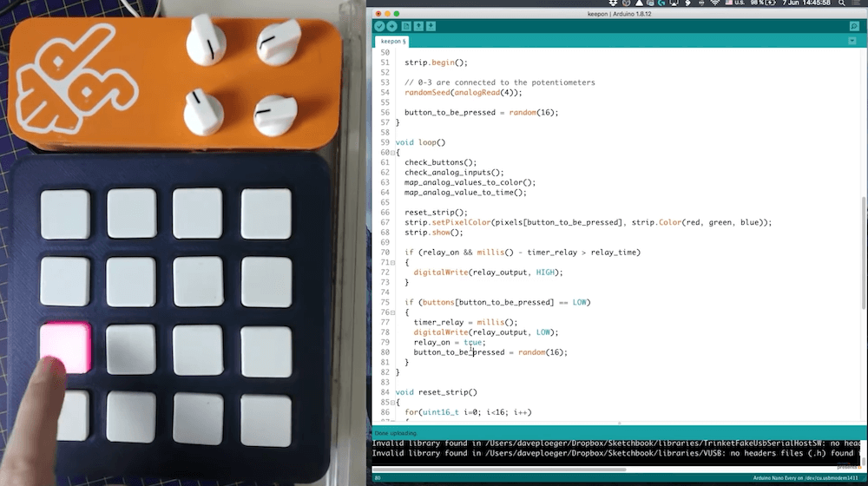The width and height of the screenshot is (868, 486).
Task: Open a sketch using the Open icon
Action: pyautogui.click(x=418, y=26)
